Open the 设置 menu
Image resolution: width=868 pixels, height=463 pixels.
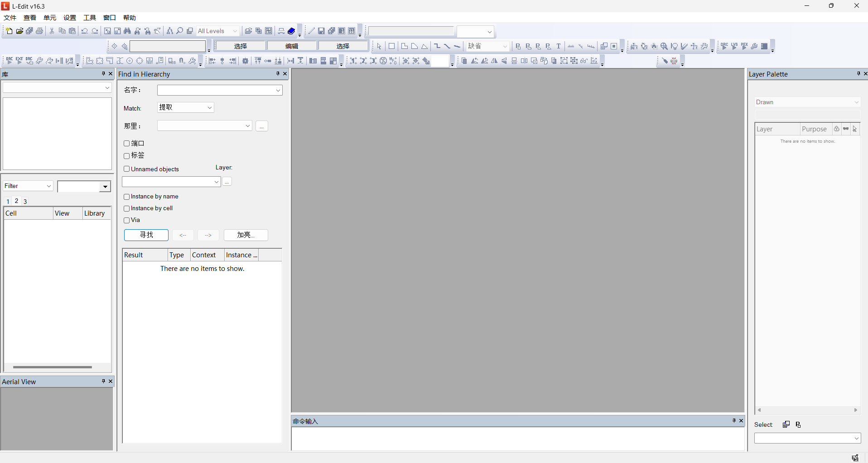(70, 18)
